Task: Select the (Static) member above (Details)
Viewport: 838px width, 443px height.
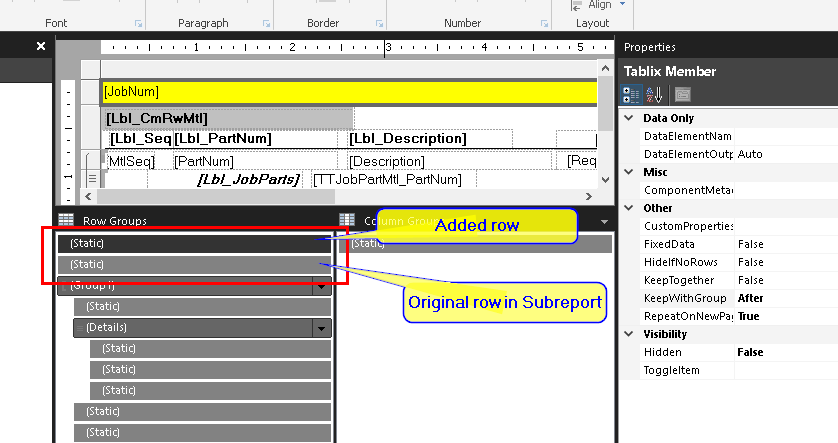Action: [202, 306]
